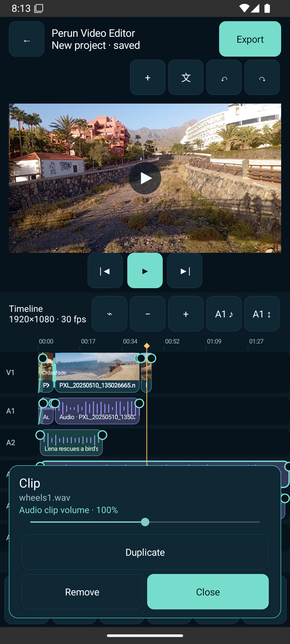Screen dimensions: 290x644
Task: Tap the right trim handle of A1 audio clip
Action: [x=139, y=403]
